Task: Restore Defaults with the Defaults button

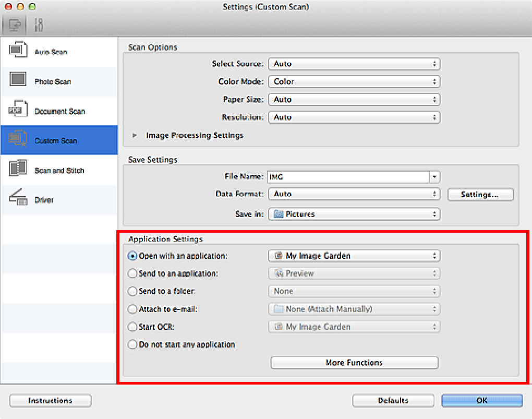Action: point(393,400)
